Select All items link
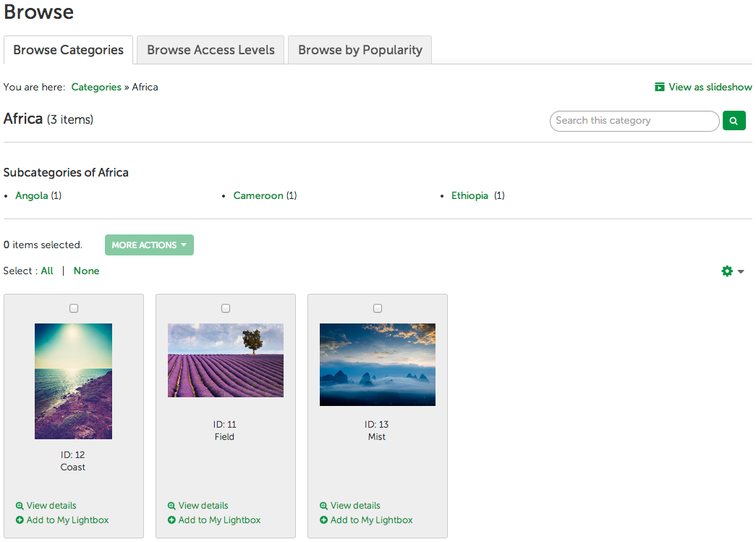 47,271
